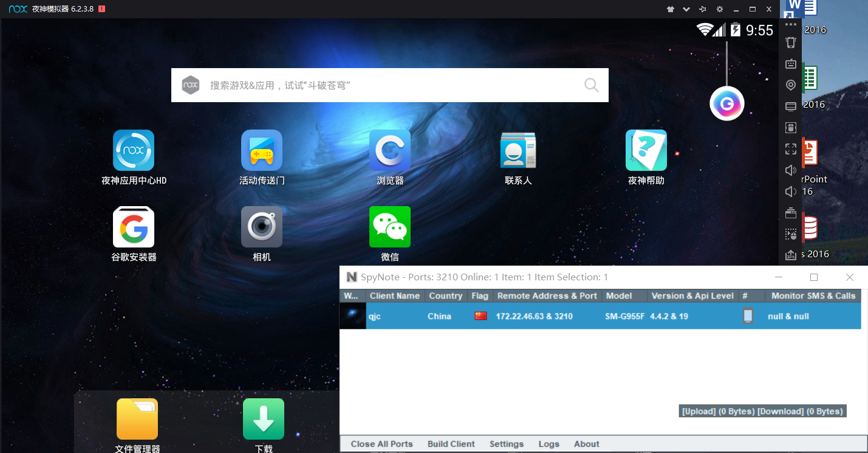Tap the floating Google assistant bubble
868x453 pixels.
coord(727,103)
